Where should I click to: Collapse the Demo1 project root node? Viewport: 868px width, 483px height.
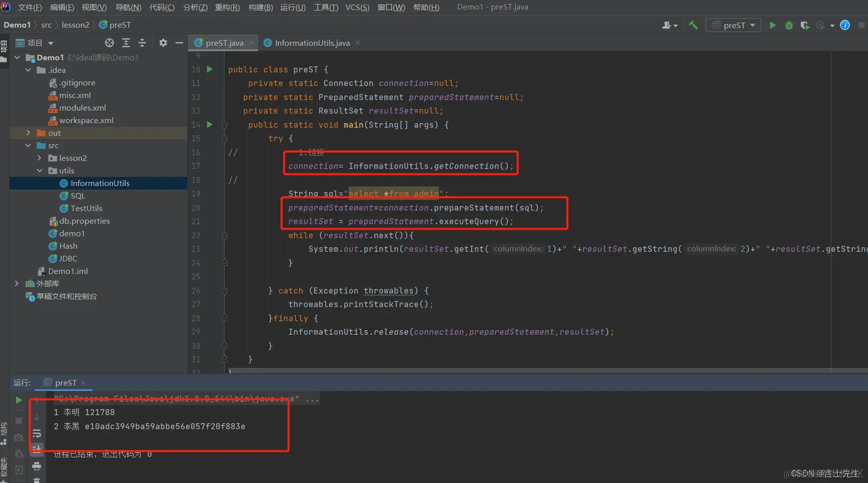pyautogui.click(x=17, y=58)
